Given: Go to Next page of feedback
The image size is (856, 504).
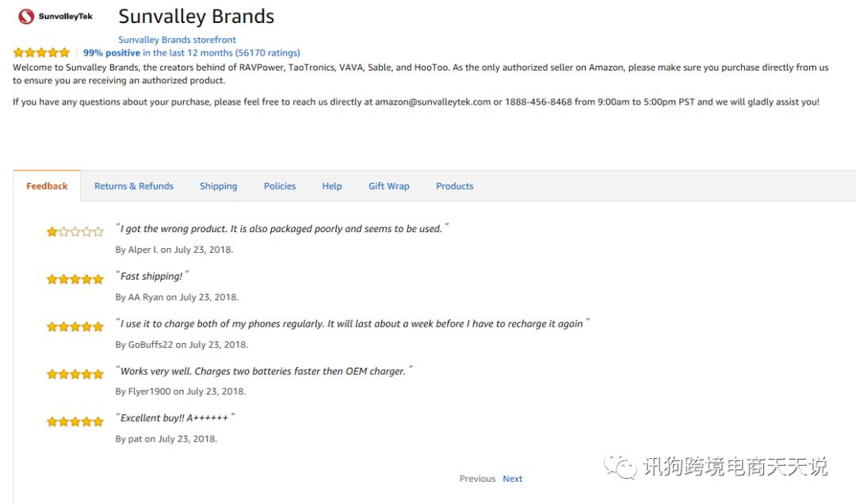Looking at the screenshot, I should click(513, 479).
